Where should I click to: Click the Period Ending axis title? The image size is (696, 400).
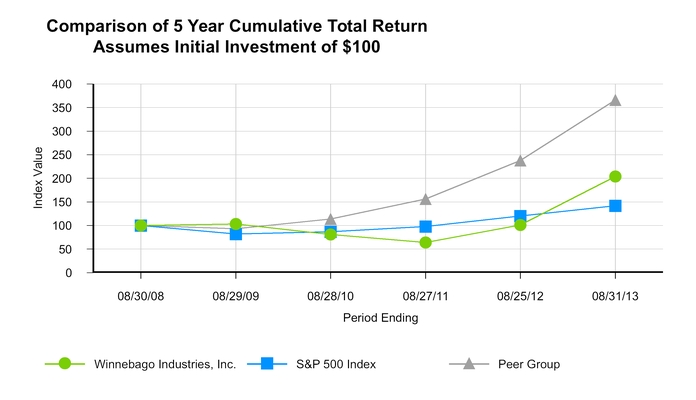coord(378,318)
